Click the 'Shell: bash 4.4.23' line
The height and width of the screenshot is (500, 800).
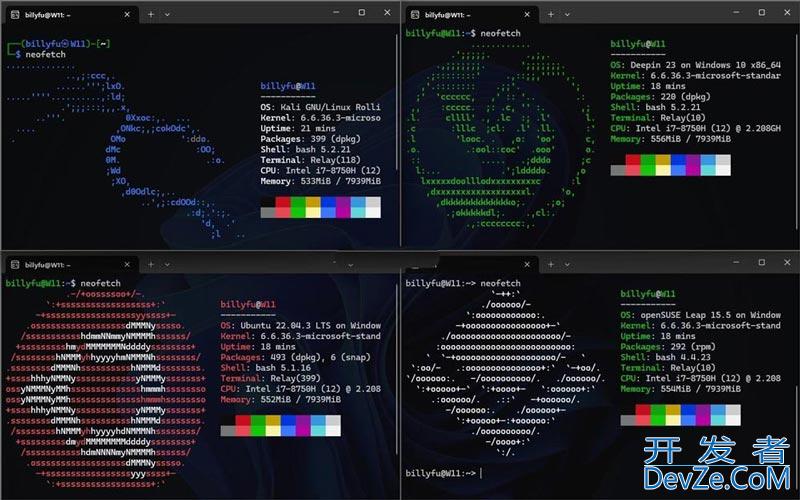pos(666,357)
